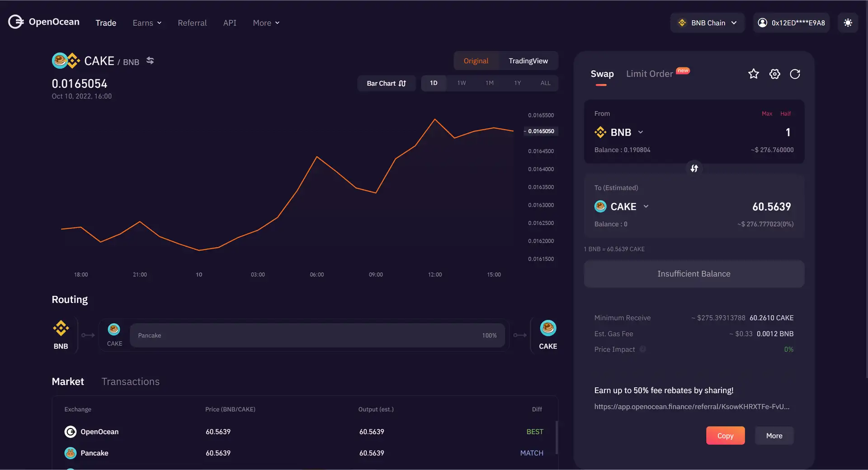The image size is (868, 470).
Task: Refresh the swap quote
Action: click(795, 74)
